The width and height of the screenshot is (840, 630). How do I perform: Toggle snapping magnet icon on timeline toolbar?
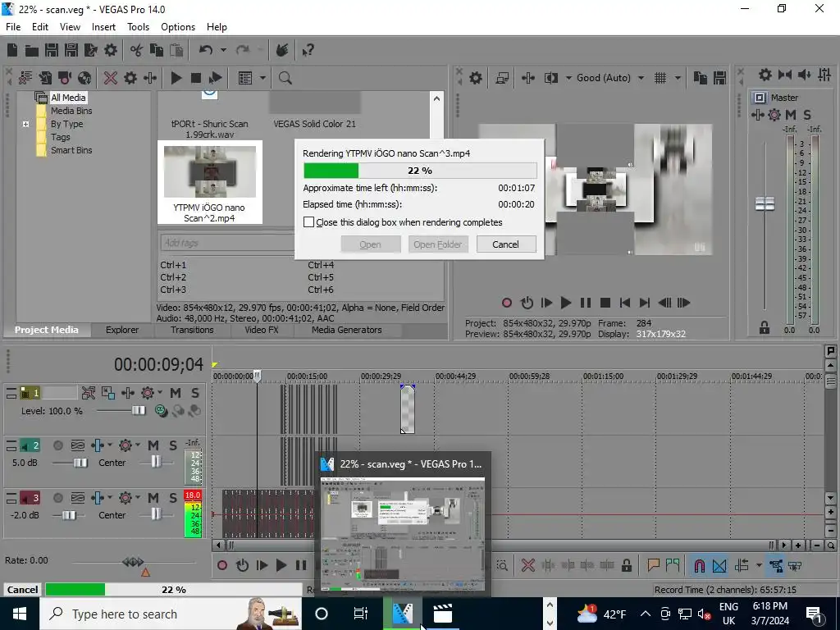click(x=699, y=565)
